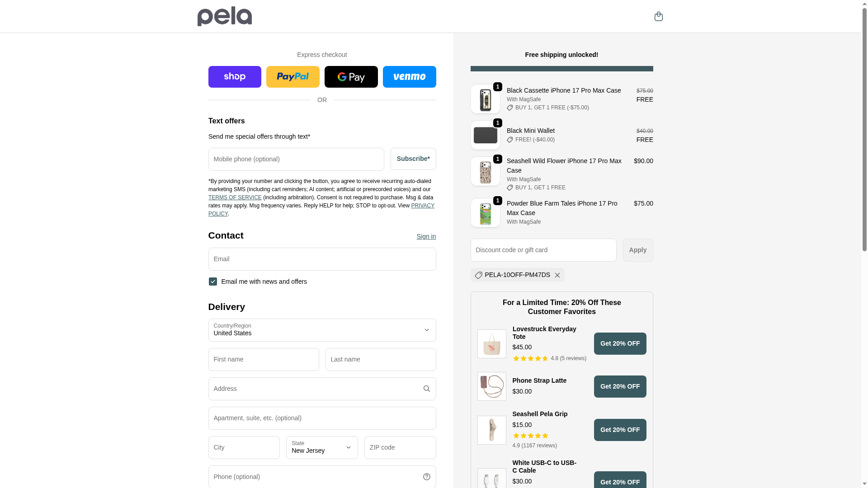868x488 pixels.
Task: Get 20% off Lovestruck Everyday Tote
Action: (620, 344)
